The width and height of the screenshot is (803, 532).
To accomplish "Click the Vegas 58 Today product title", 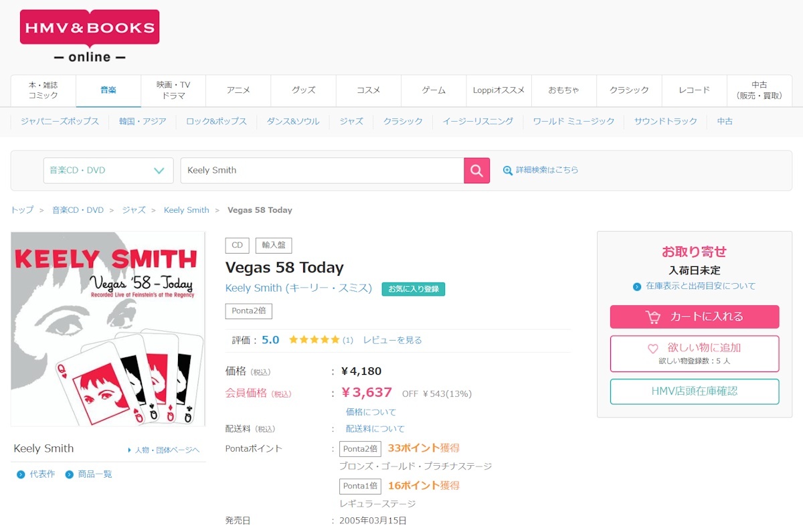I will 284,268.
